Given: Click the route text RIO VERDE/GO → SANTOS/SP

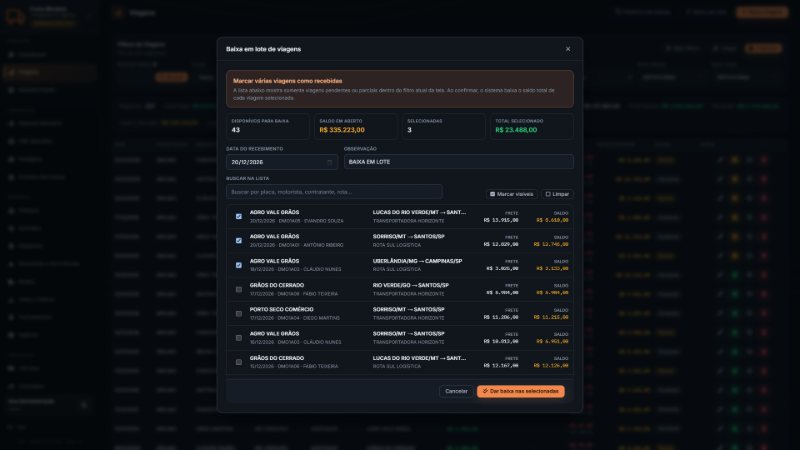Looking at the screenshot, I should (411, 285).
